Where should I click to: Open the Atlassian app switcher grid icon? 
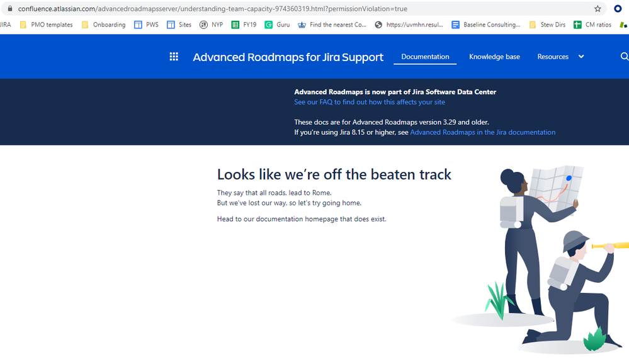174,57
